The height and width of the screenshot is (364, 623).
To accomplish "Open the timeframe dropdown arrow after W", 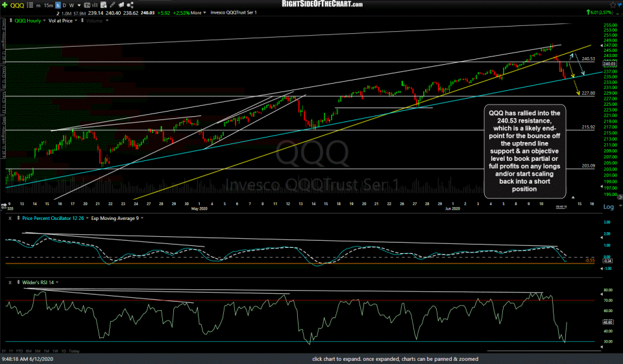I will pos(79,6).
